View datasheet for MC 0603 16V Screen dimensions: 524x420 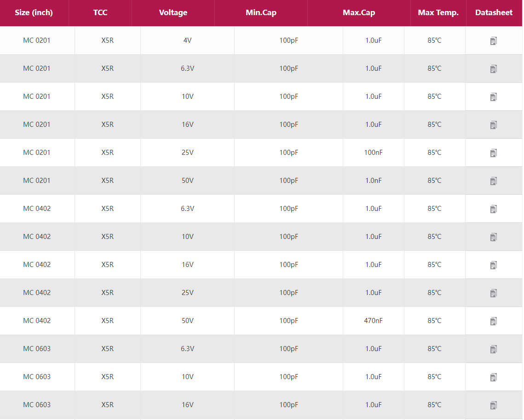coord(493,405)
